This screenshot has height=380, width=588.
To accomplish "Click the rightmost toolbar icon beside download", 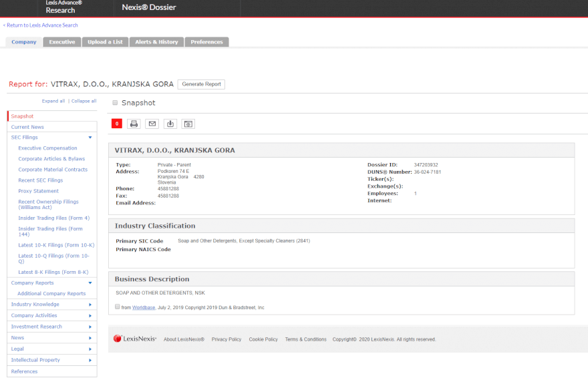I will point(188,124).
